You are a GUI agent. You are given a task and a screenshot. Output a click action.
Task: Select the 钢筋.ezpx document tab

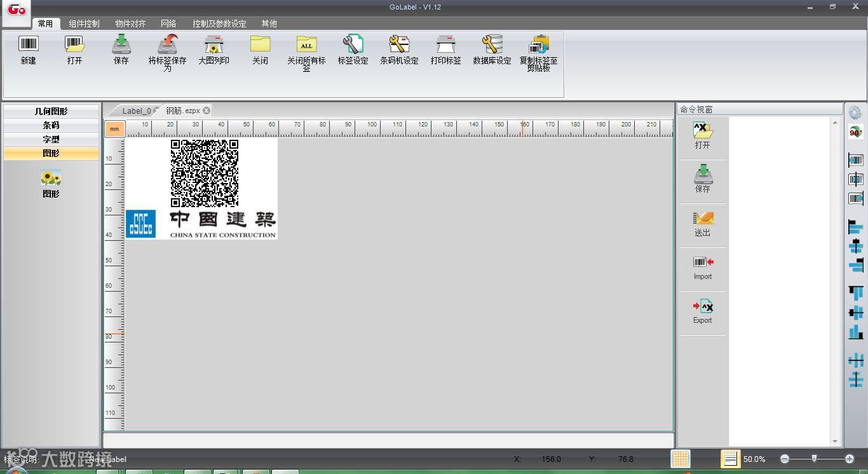point(183,111)
